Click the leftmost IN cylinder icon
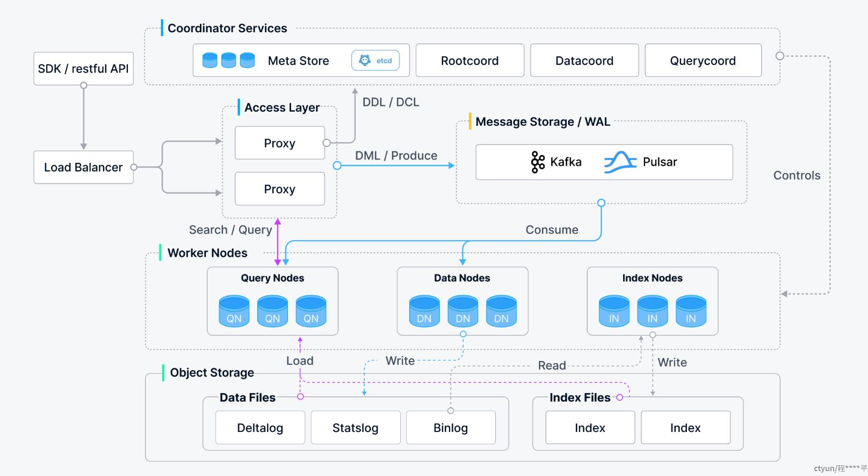The width and height of the screenshot is (868, 476). (x=614, y=311)
